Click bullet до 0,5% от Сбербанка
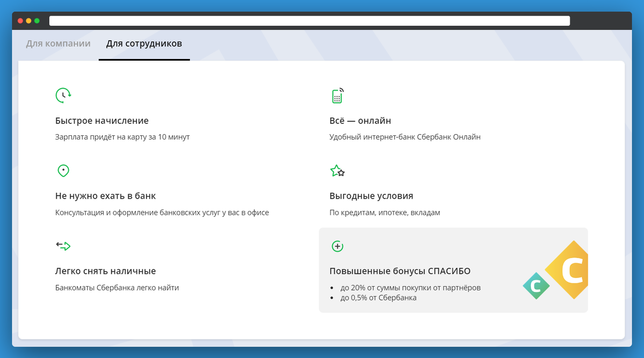 point(378,297)
